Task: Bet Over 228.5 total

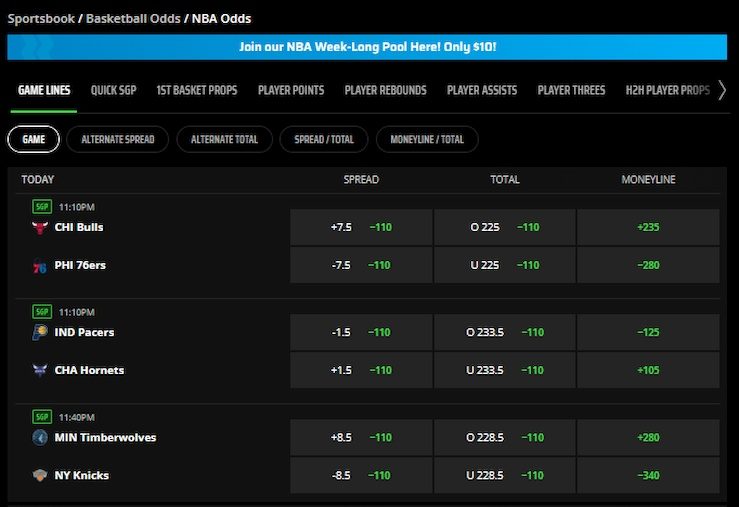Action: coord(505,437)
